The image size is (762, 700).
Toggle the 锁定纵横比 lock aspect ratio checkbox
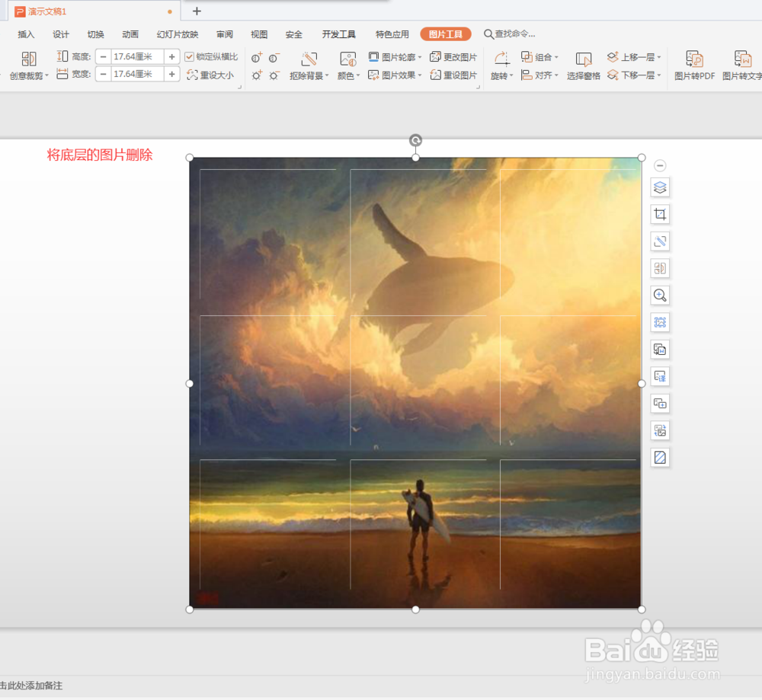click(190, 57)
